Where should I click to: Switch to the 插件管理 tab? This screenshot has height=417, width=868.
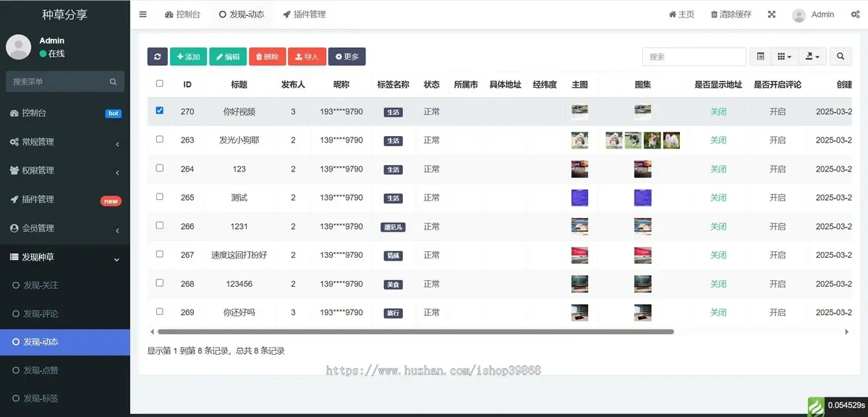(x=304, y=14)
